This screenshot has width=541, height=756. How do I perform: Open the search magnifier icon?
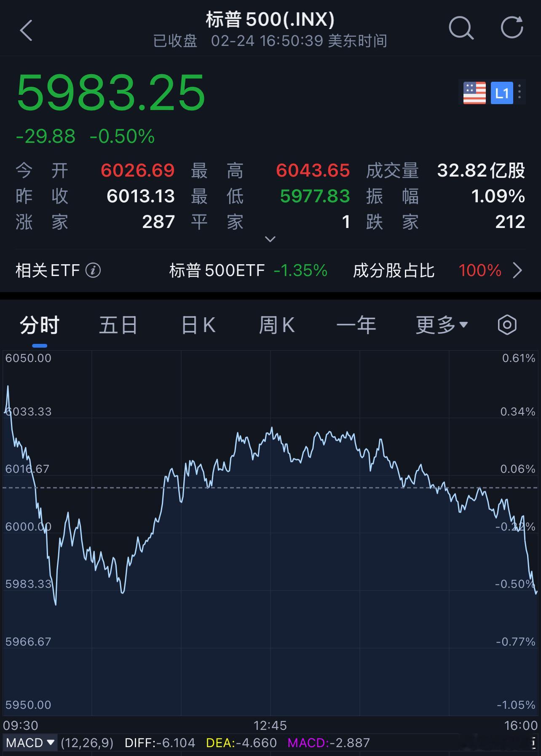coord(461,28)
